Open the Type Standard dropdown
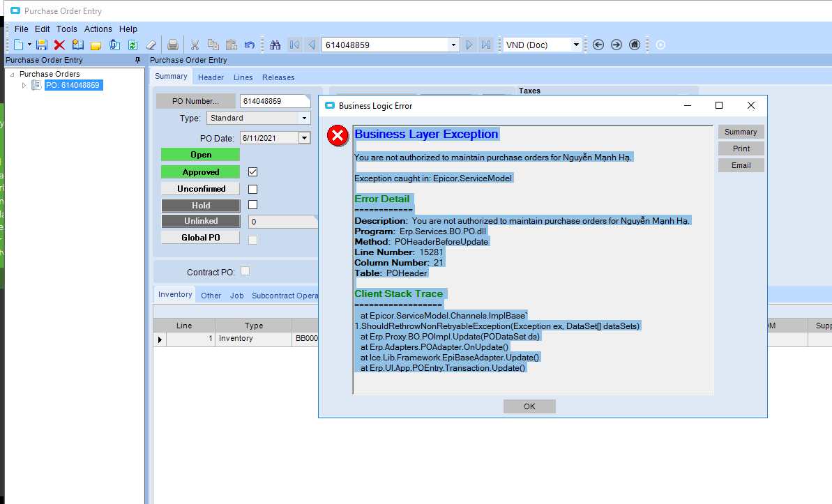The image size is (832, 504). pyautogui.click(x=305, y=118)
